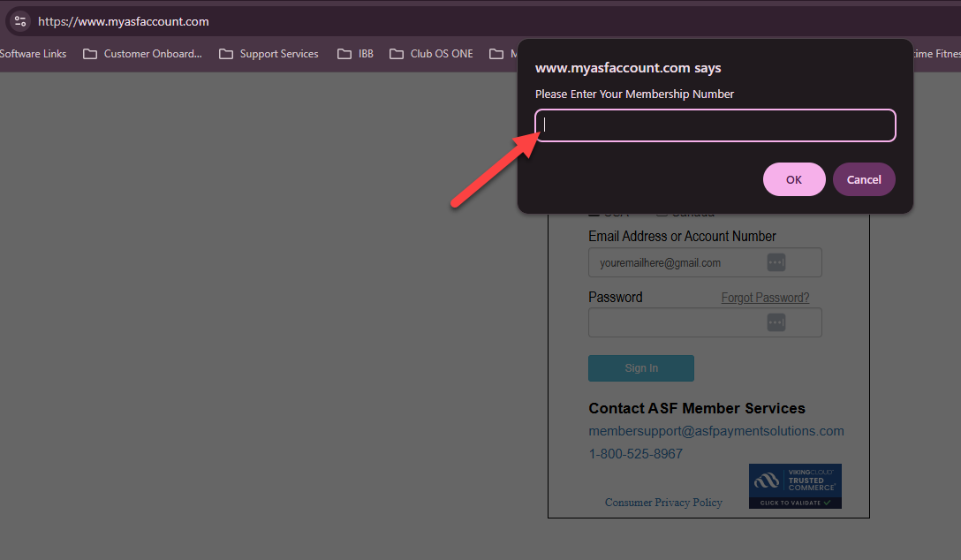This screenshot has width=961, height=560.
Task: Click the "www.myasfaccount.com says" dialog title
Action: coord(628,68)
